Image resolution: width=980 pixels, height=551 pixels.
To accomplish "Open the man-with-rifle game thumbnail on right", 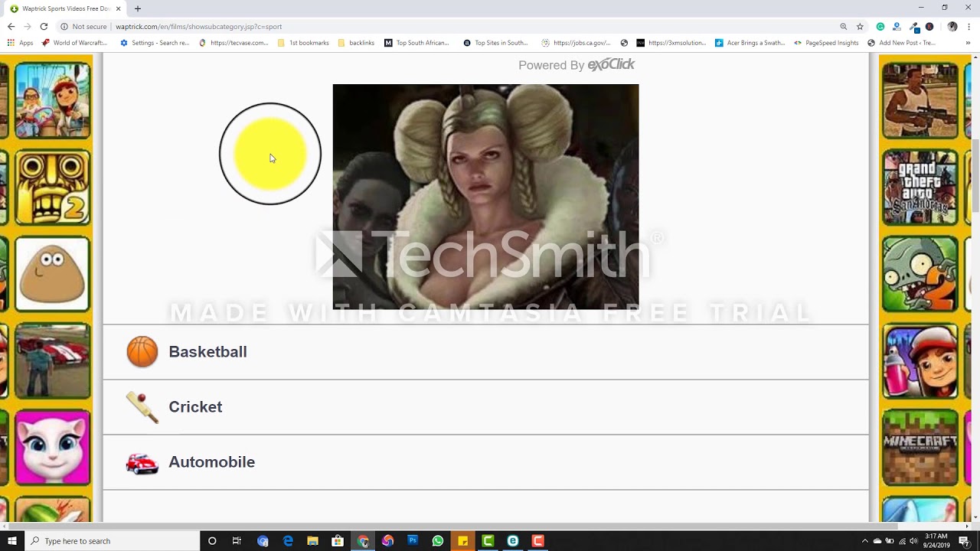I will (920, 100).
